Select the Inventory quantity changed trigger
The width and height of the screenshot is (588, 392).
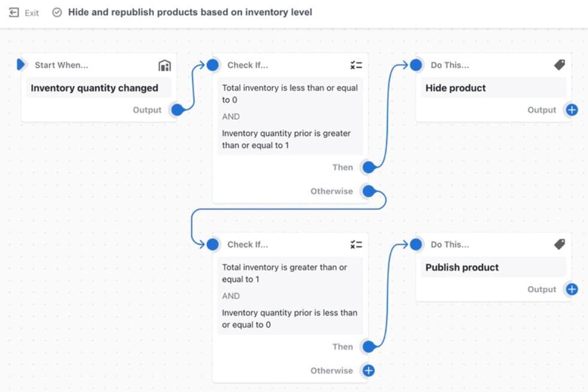point(95,88)
